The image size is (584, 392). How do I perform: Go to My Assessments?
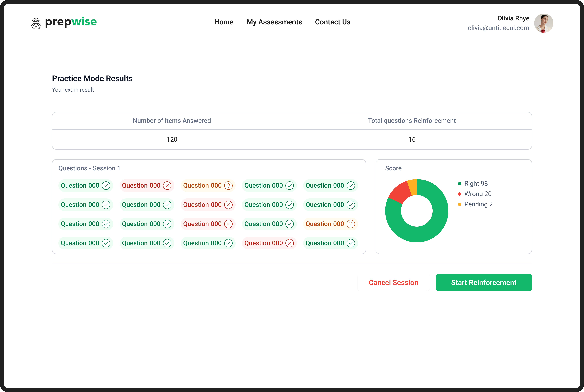tap(274, 22)
